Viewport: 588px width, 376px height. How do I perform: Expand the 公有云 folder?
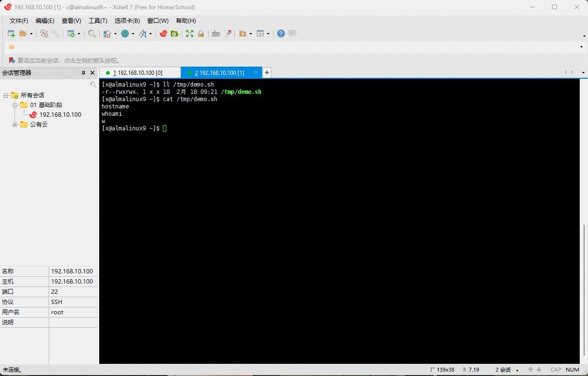(x=15, y=125)
